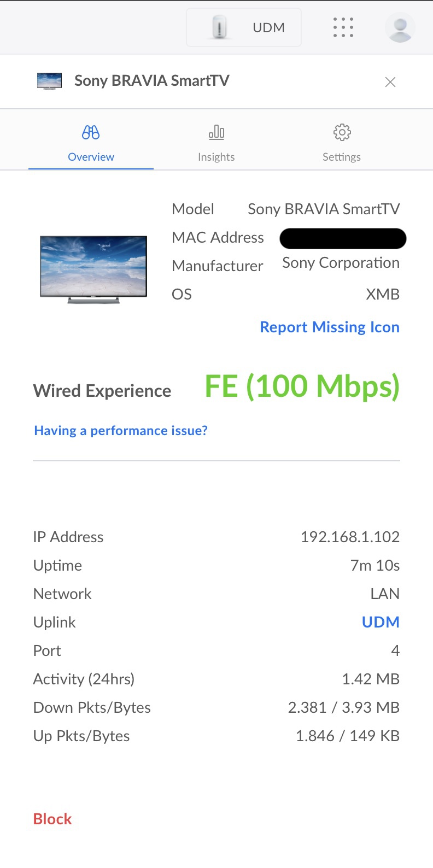Click the IP address 192.168.1.102

[350, 537]
